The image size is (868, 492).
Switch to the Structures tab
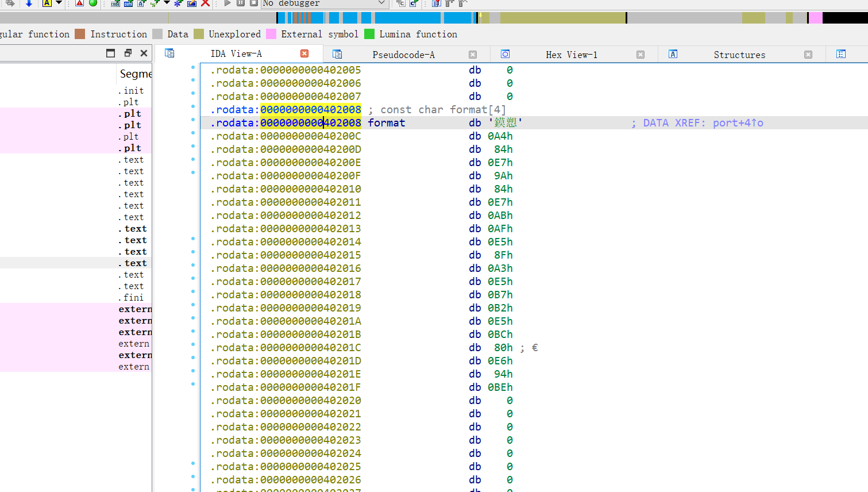tap(739, 55)
